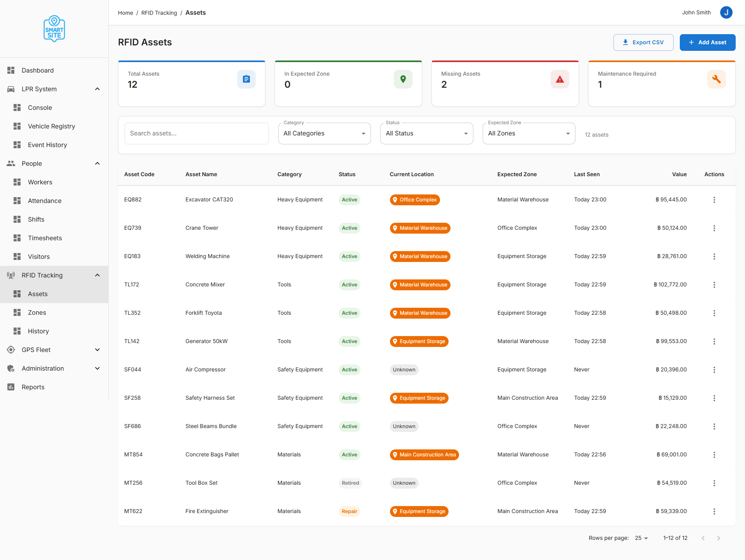Change rows per page dropdown
745x560 pixels.
pos(641,538)
